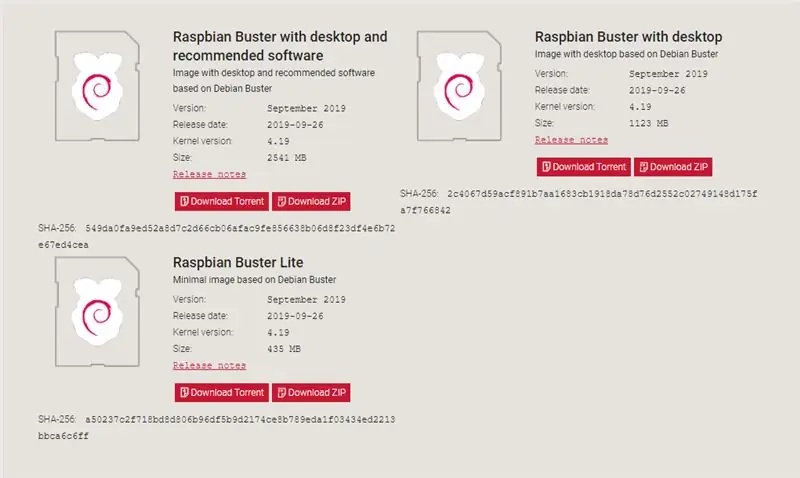Download Torrent for Raspbian Buster Lite

[221, 393]
